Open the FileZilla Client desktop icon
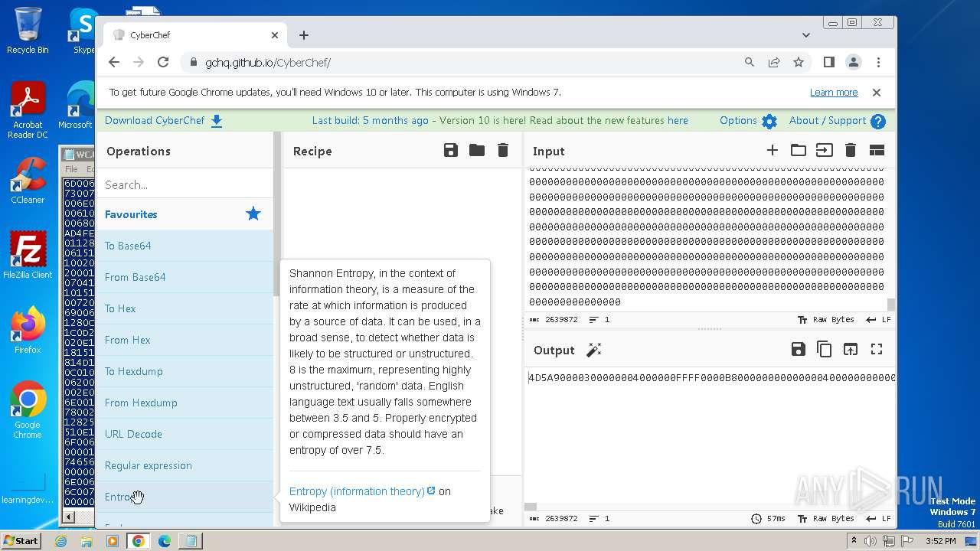The image size is (980, 551). click(28, 256)
